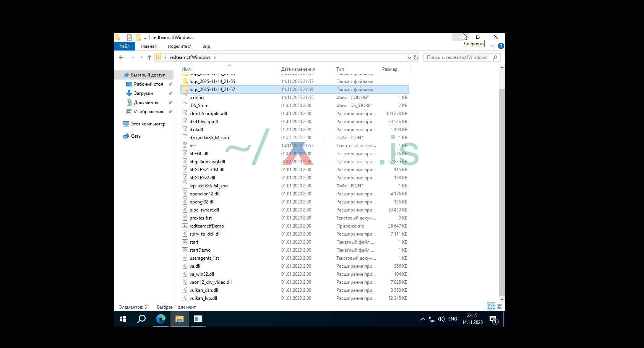This screenshot has width=644, height=348.
Task: Select the useragents_list file name
Action: point(204,258)
